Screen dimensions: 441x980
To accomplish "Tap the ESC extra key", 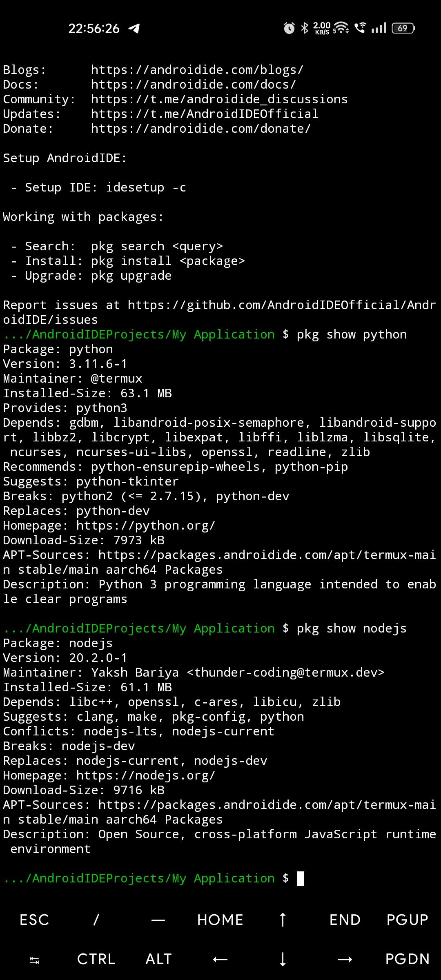I will [34, 920].
